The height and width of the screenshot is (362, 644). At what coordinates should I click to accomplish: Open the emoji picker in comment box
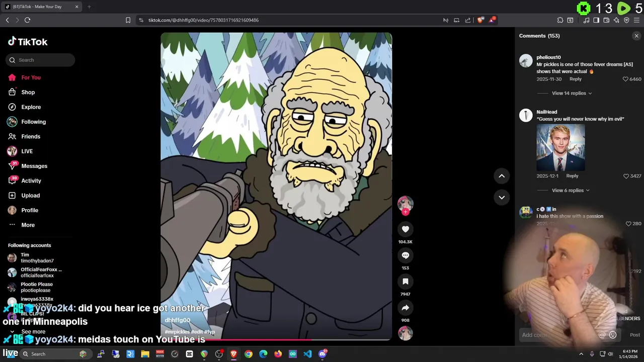(x=613, y=335)
